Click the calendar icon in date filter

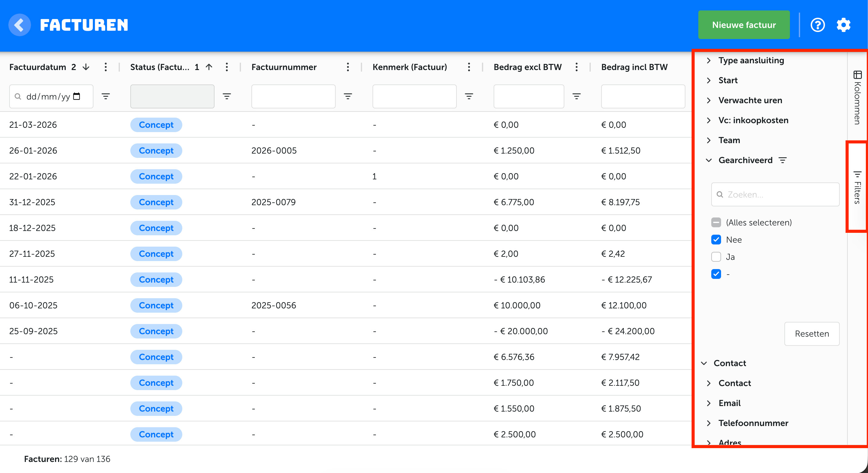tap(77, 96)
